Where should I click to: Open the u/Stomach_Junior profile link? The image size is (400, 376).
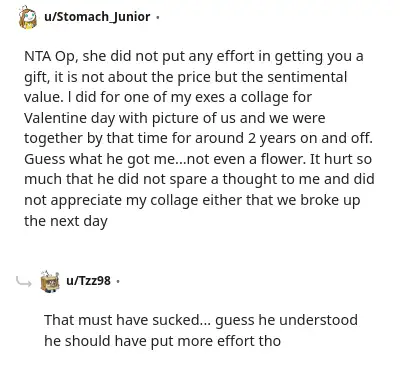97,16
